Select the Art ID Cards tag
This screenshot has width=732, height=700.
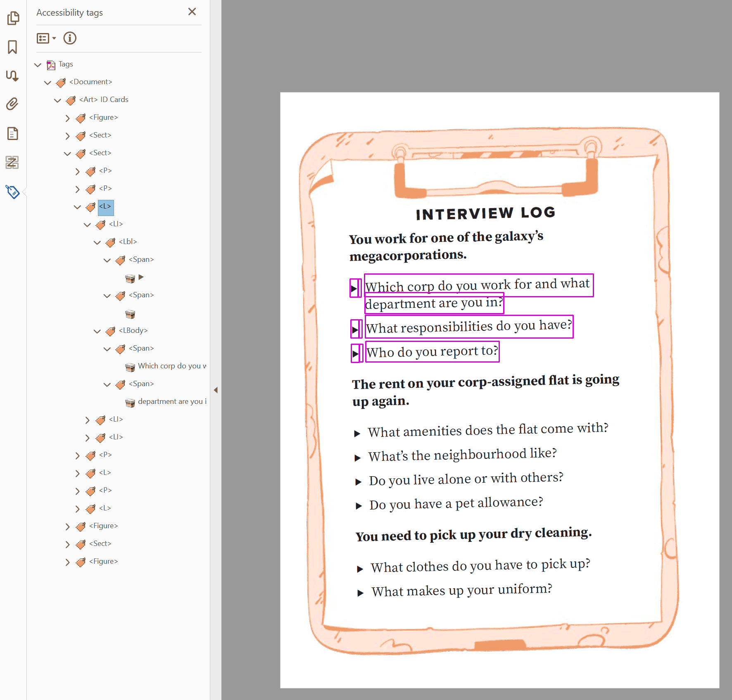tap(103, 100)
